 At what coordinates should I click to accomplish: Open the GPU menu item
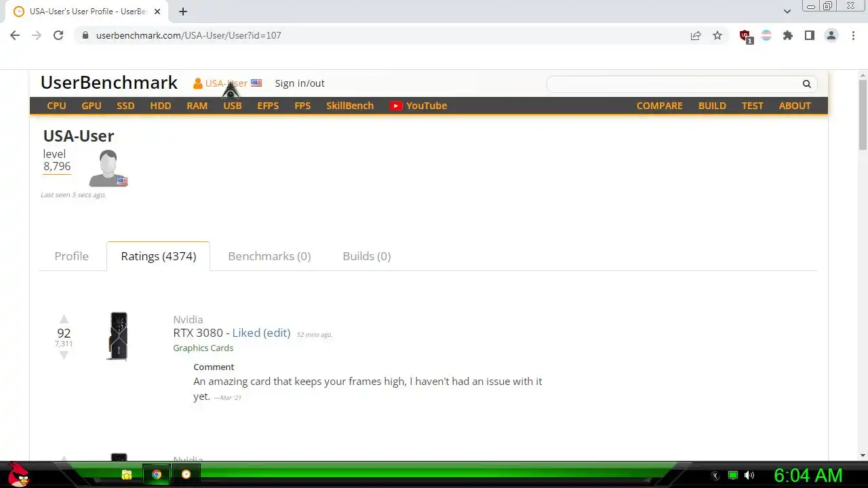point(92,106)
